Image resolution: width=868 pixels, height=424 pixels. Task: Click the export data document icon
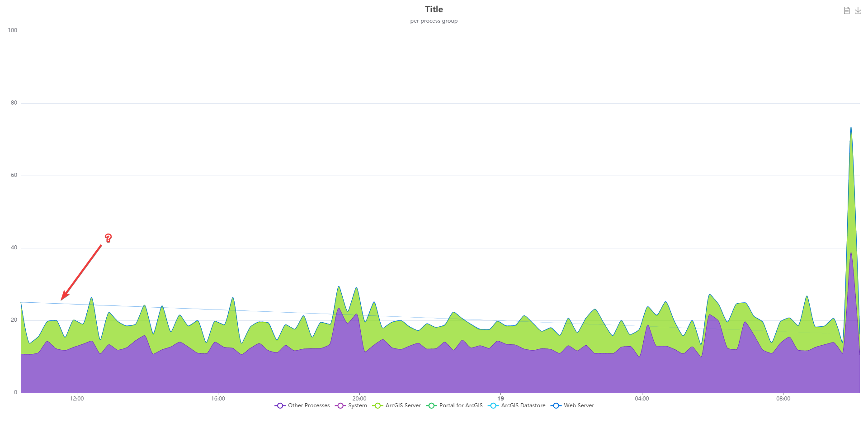[x=847, y=10]
